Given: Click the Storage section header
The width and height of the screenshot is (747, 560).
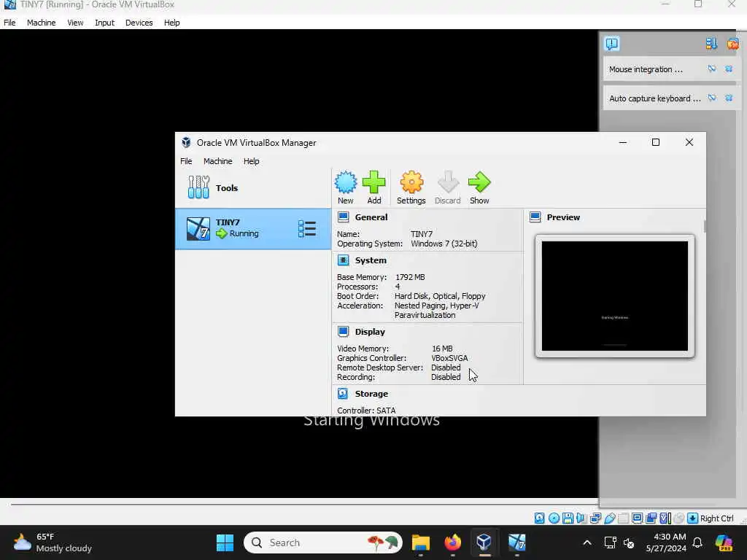Looking at the screenshot, I should [x=371, y=394].
